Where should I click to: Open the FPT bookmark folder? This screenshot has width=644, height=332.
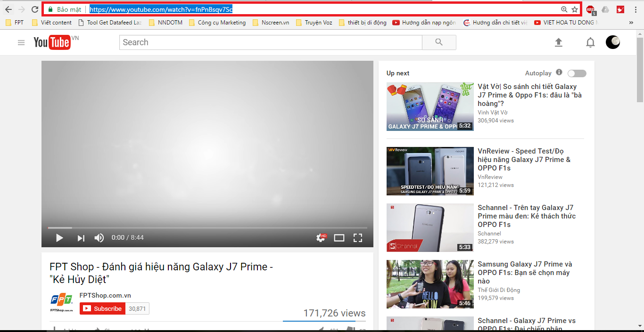point(15,23)
